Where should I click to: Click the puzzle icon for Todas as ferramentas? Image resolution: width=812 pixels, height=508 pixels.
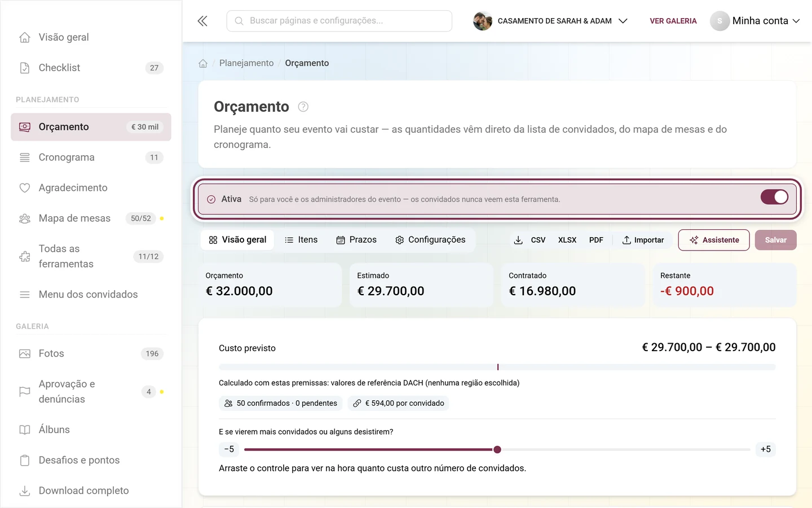coord(25,256)
